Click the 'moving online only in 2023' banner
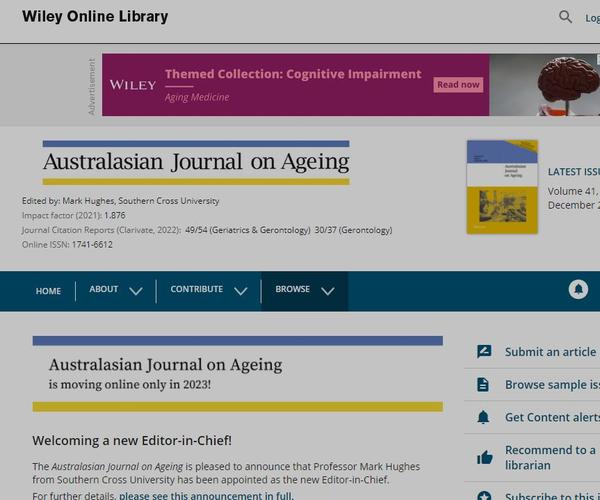 238,374
